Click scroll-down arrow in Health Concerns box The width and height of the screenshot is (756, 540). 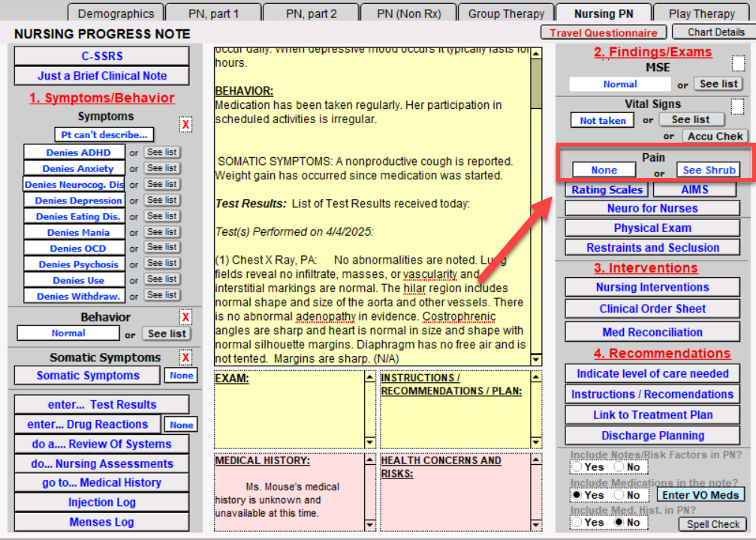[x=536, y=524]
